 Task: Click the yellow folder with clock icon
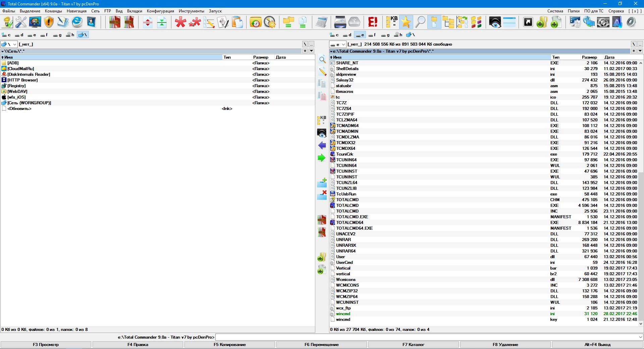point(256,22)
